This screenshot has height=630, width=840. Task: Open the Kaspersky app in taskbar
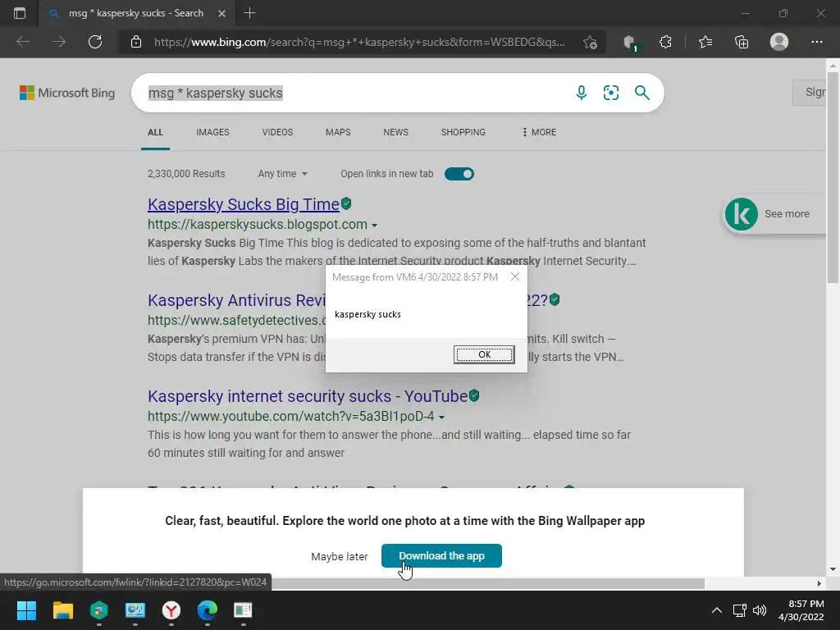[99, 610]
